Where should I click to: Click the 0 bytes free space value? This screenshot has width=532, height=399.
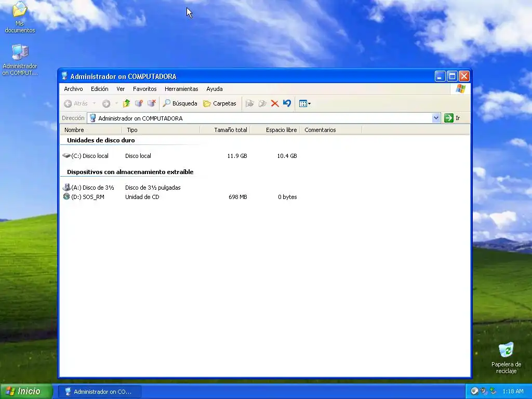[287, 197]
